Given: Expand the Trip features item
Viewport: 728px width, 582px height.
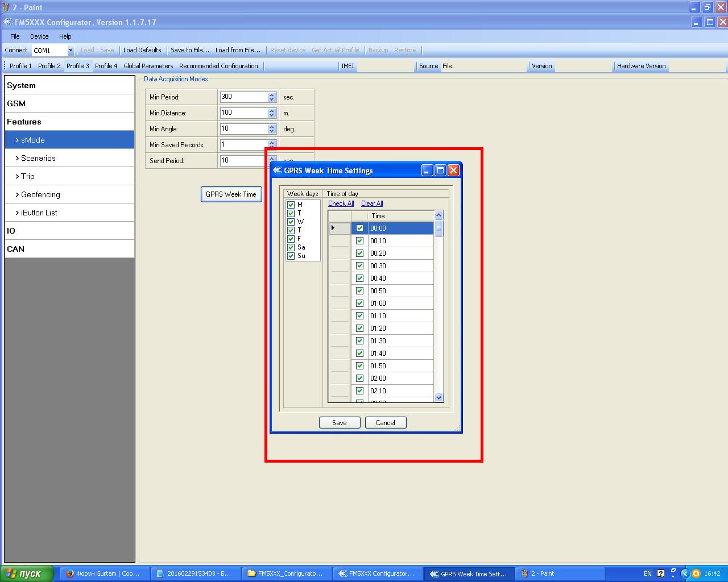Looking at the screenshot, I should 28,176.
